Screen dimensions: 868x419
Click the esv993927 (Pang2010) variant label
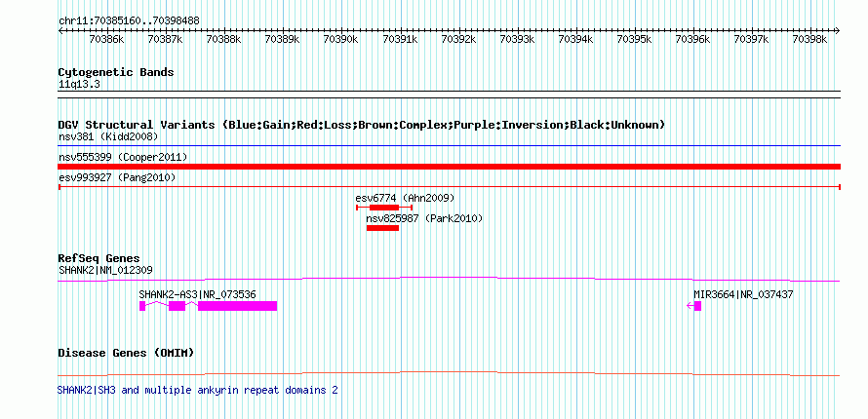click(117, 177)
